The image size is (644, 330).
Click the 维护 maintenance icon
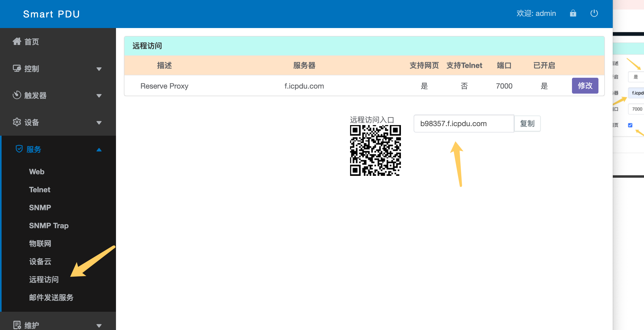click(x=17, y=325)
